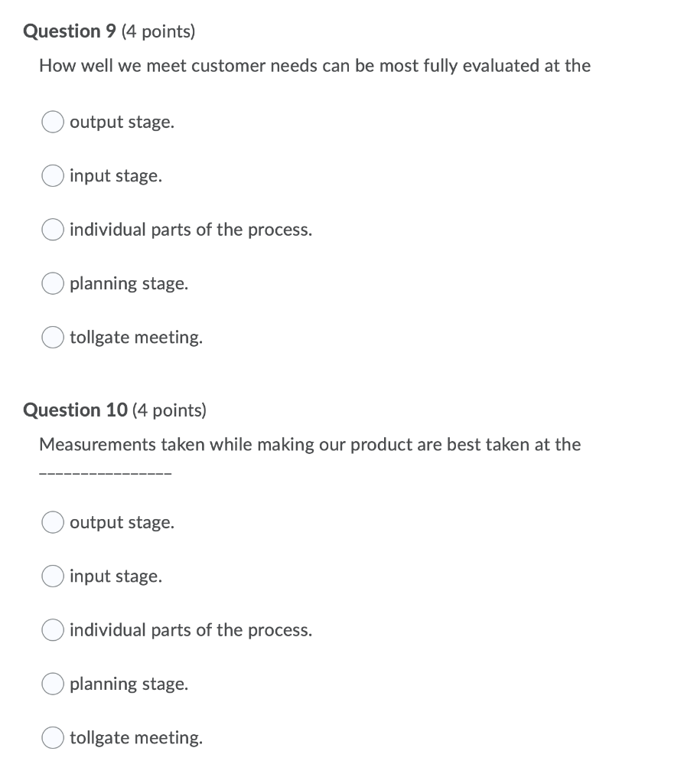The image size is (684, 784).
Task: Click the question text about meeting customer needs
Action: coord(314,66)
